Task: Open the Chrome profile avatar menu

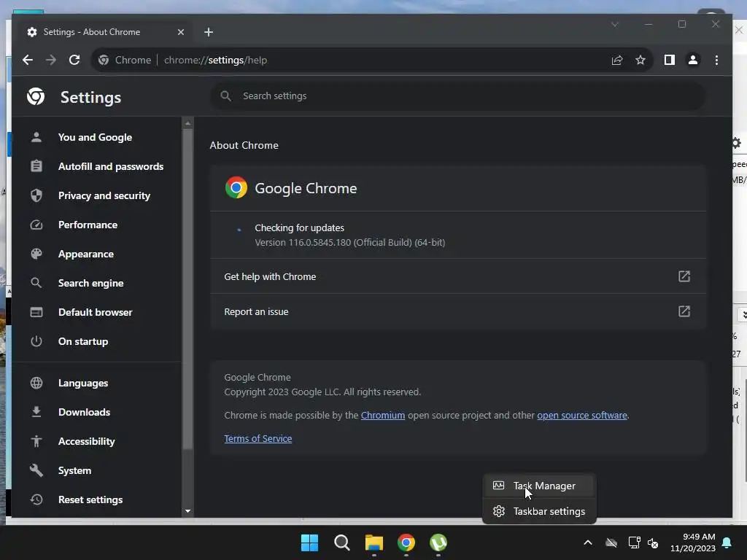Action: point(693,60)
